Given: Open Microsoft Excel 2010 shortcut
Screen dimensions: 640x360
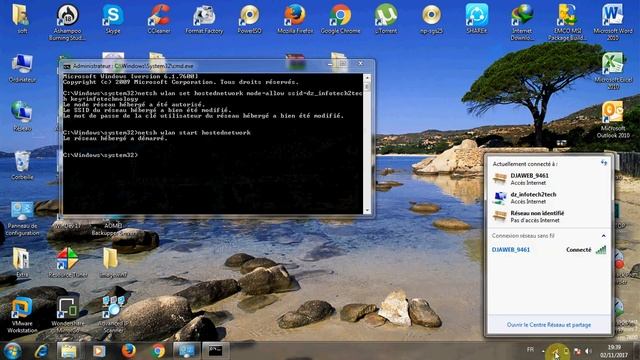Looking at the screenshot, I should 613,71.
